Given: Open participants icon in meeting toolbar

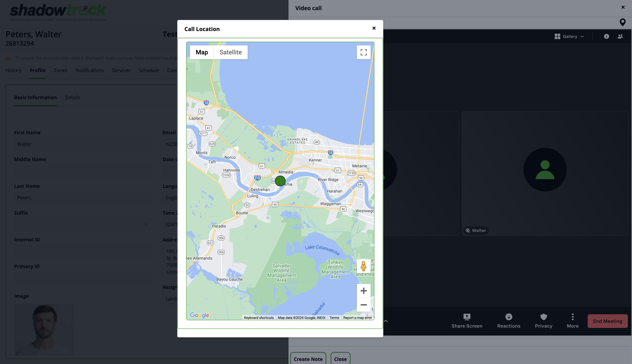Looking at the screenshot, I should click(620, 37).
